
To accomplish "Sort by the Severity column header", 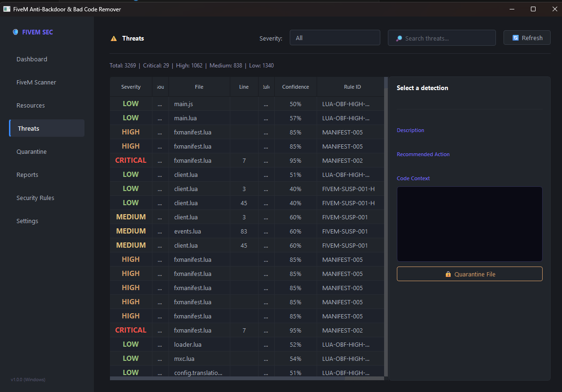I will point(131,87).
